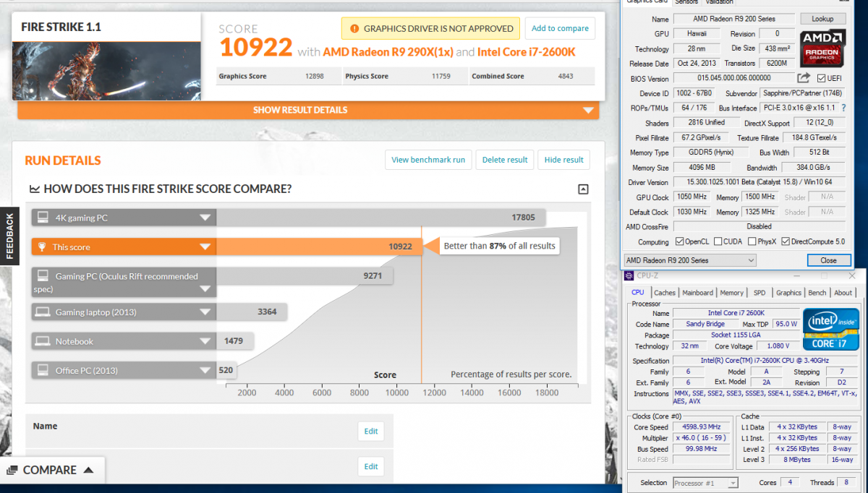
Task: Click the Core Speed value 4598.93 MHz
Action: pos(701,427)
